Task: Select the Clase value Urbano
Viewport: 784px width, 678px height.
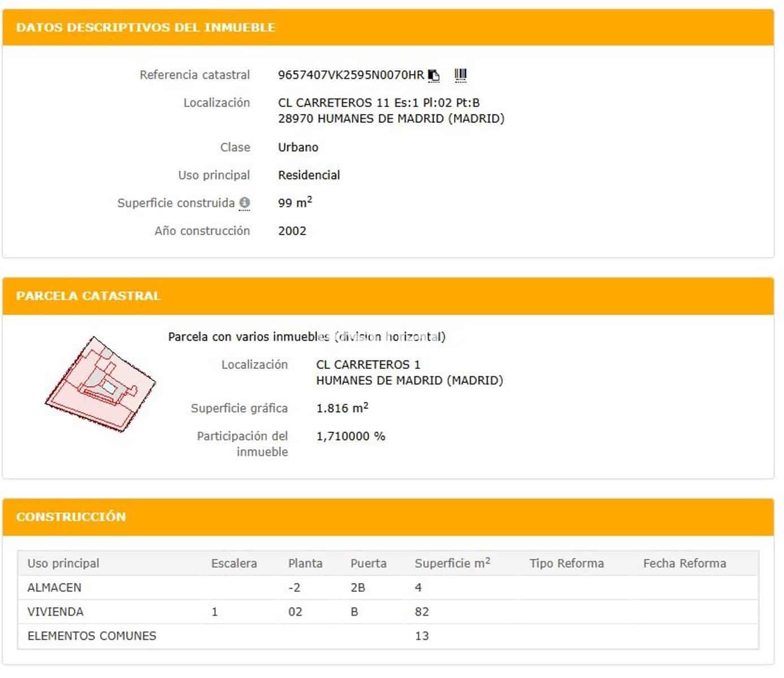Action: point(297,147)
